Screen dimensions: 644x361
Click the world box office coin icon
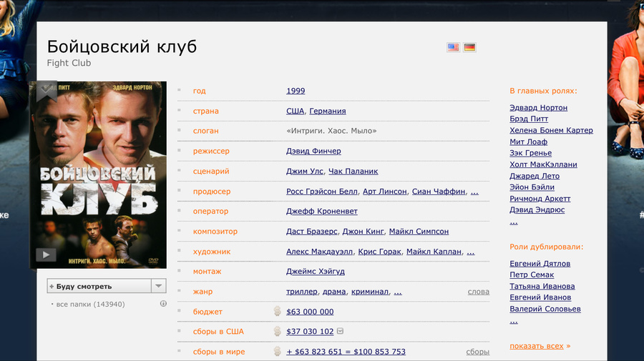[x=277, y=351]
